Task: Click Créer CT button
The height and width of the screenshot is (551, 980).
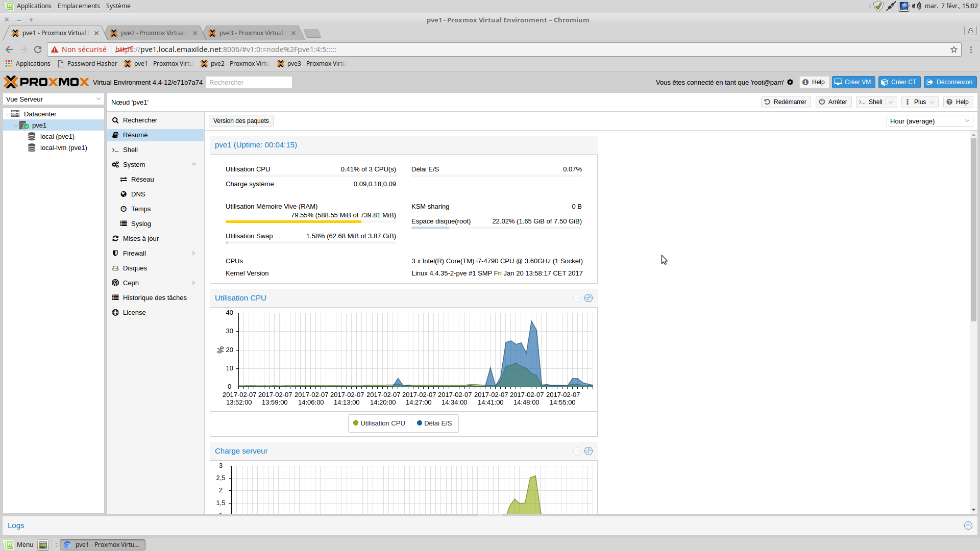Action: [899, 82]
